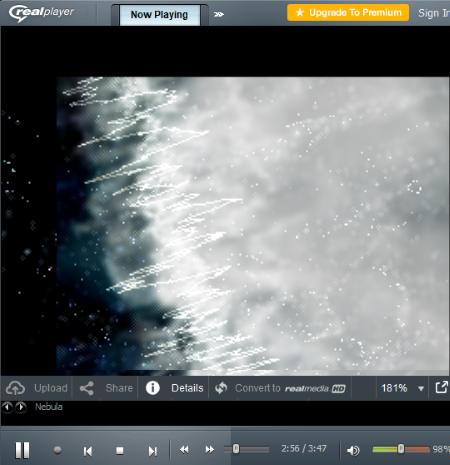Skip to the next track
450x465 pixels.
point(153,451)
